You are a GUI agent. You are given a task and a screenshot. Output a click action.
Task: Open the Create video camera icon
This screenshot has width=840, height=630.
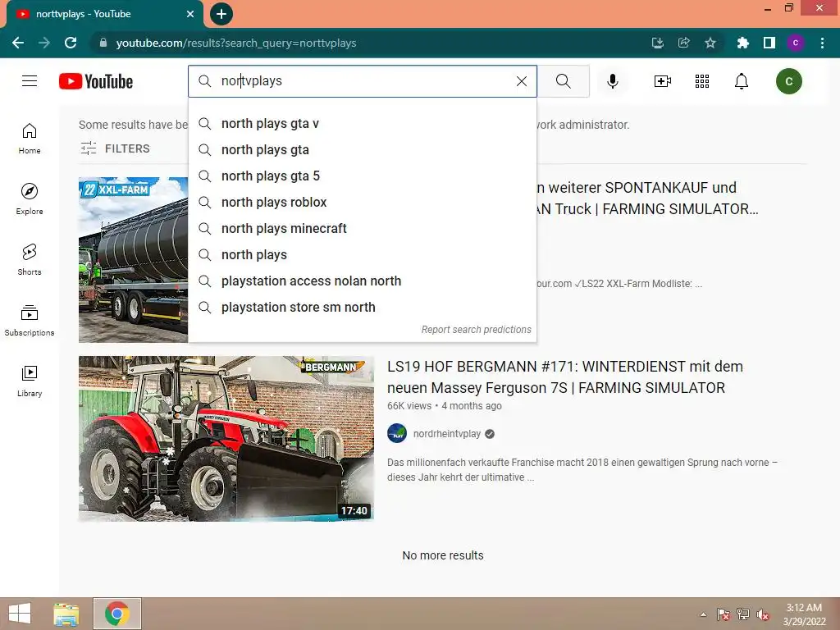[662, 81]
